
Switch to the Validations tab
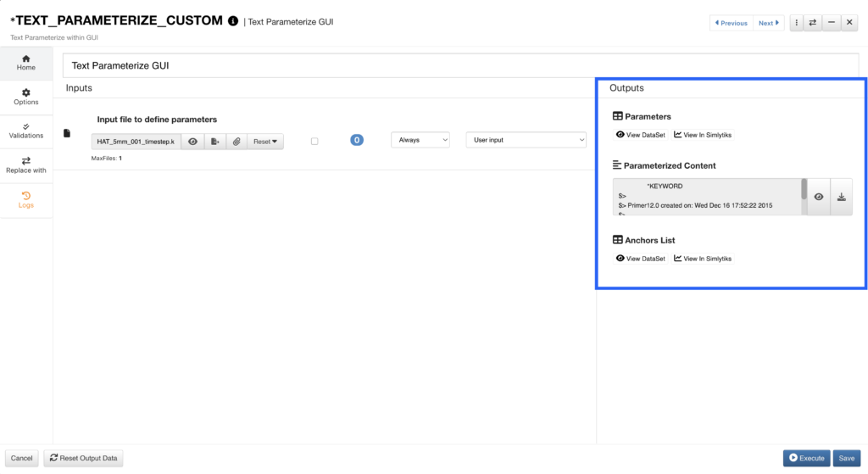tap(25, 131)
